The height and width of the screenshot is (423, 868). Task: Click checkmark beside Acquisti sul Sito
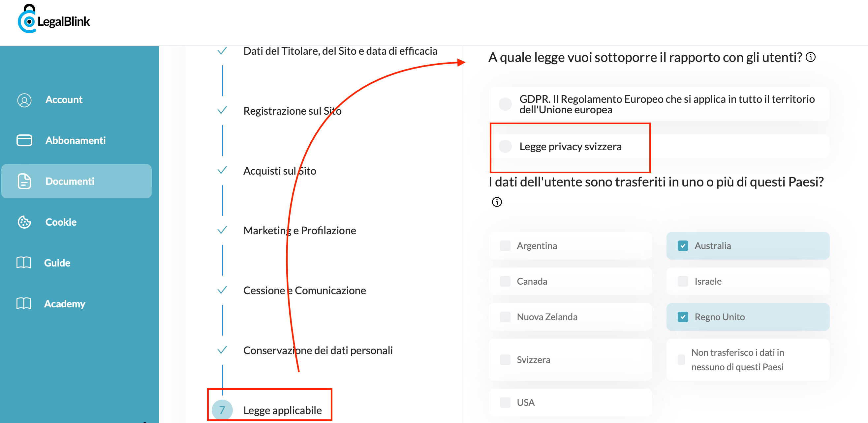click(x=222, y=170)
